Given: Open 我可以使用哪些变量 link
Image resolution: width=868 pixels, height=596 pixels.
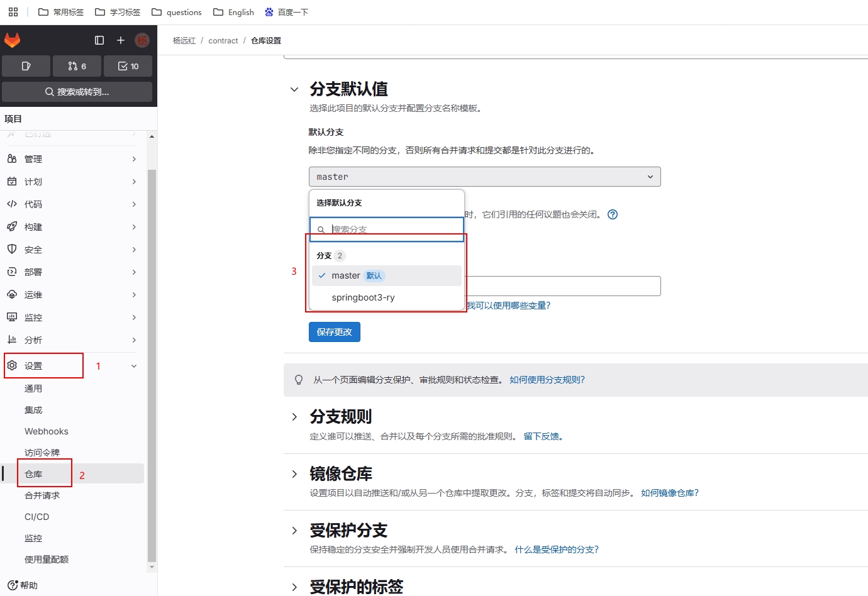Looking at the screenshot, I should click(508, 306).
